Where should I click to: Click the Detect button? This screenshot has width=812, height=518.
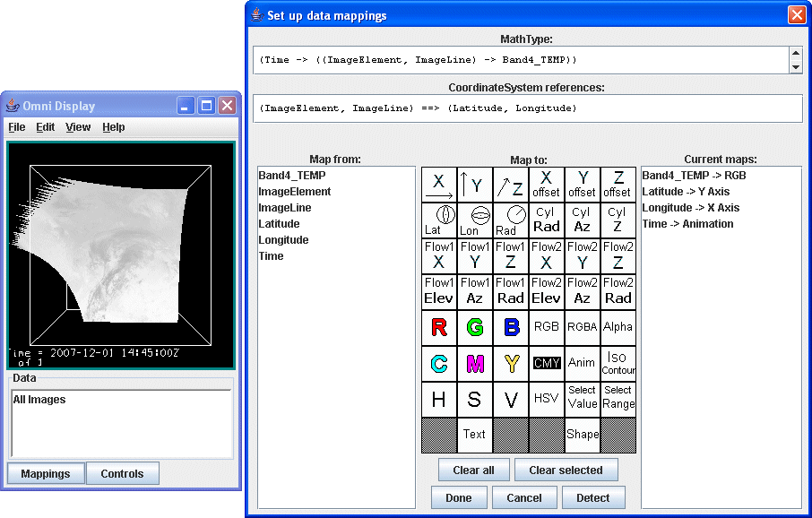click(x=592, y=498)
